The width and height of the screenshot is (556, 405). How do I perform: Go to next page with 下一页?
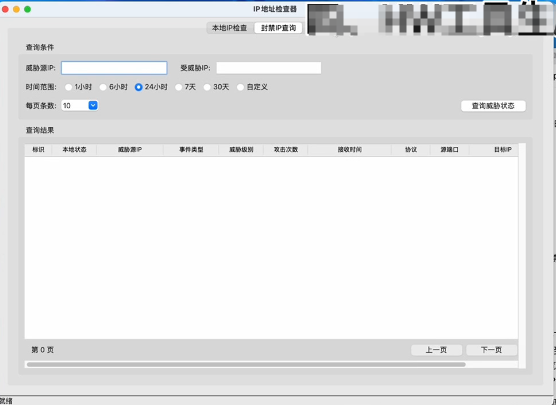click(x=491, y=350)
